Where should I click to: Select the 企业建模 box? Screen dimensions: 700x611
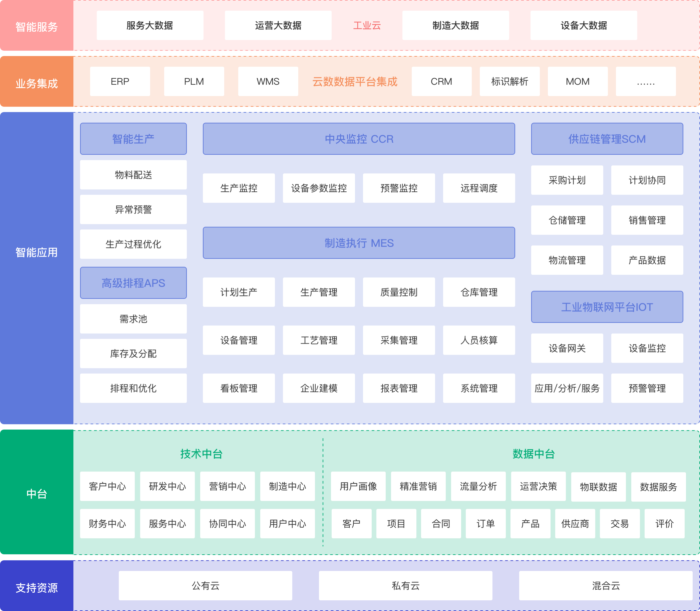tap(319, 388)
